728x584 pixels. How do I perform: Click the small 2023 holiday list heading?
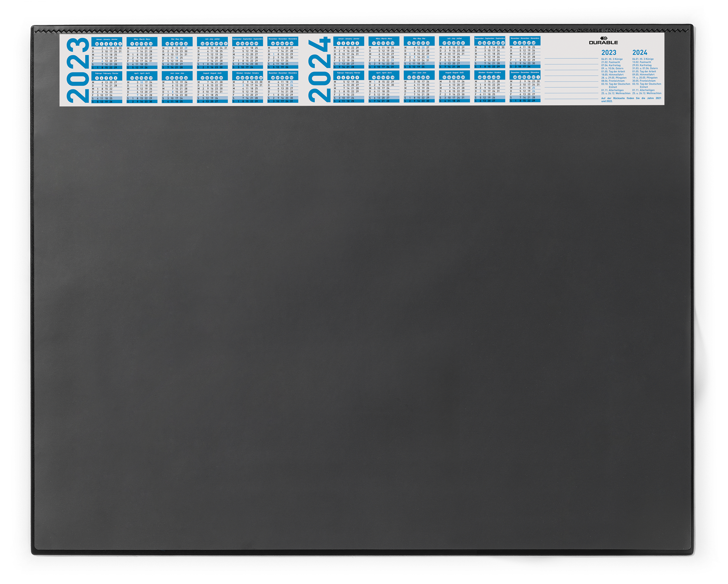point(609,53)
